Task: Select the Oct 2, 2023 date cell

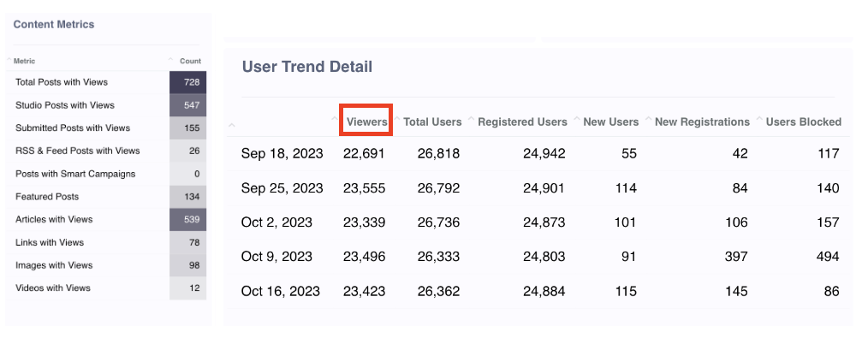Action: click(276, 222)
